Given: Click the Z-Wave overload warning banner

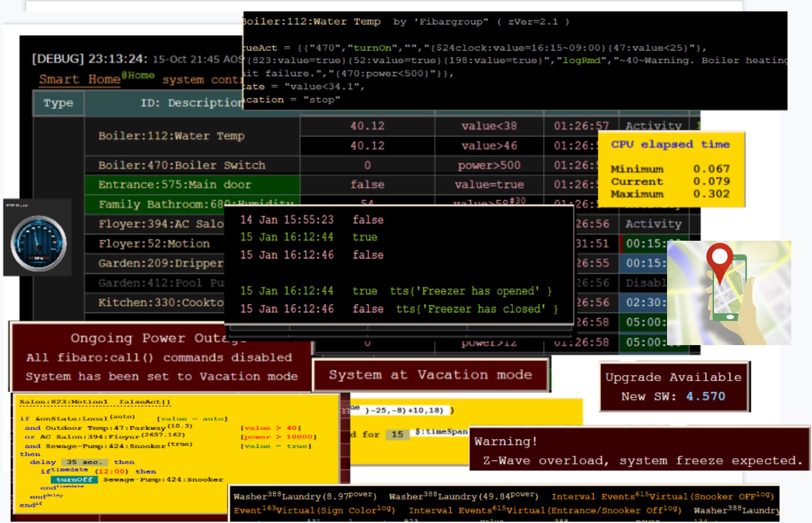Looking at the screenshot, I should (639, 449).
